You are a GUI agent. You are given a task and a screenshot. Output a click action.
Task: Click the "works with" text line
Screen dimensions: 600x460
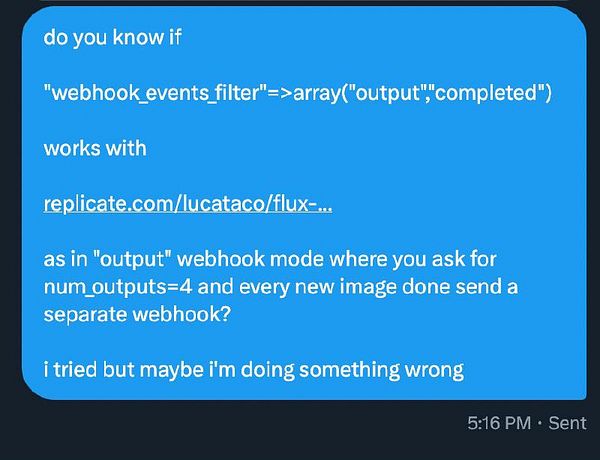tap(95, 148)
